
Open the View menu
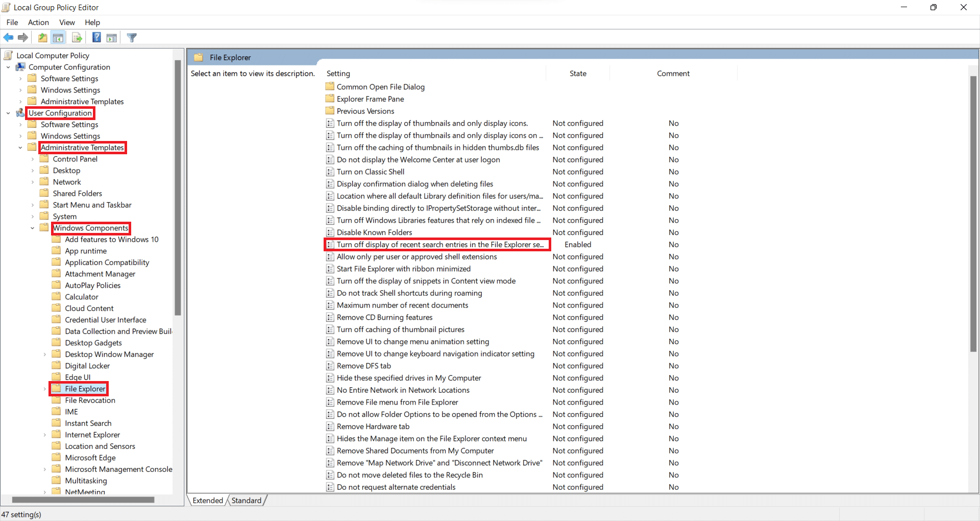point(67,22)
